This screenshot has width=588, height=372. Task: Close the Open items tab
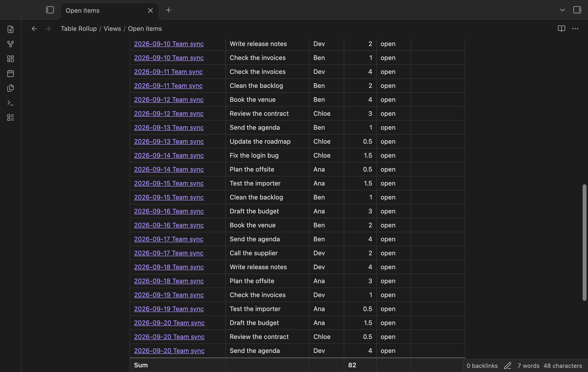click(x=150, y=10)
